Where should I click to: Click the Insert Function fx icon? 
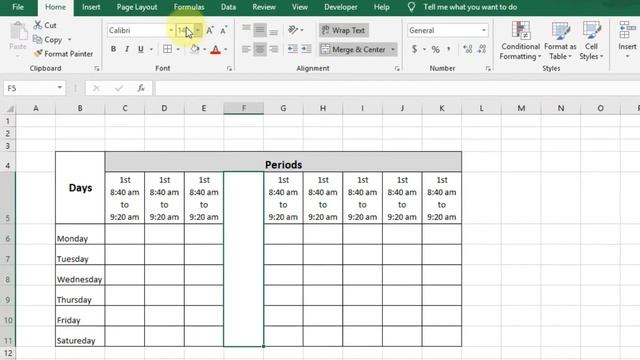pos(141,88)
